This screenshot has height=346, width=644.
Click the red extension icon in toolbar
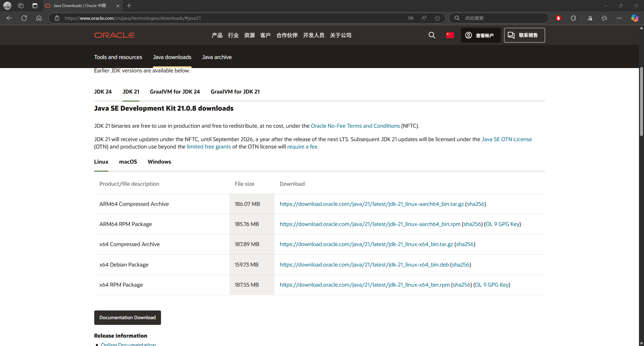pyautogui.click(x=558, y=18)
